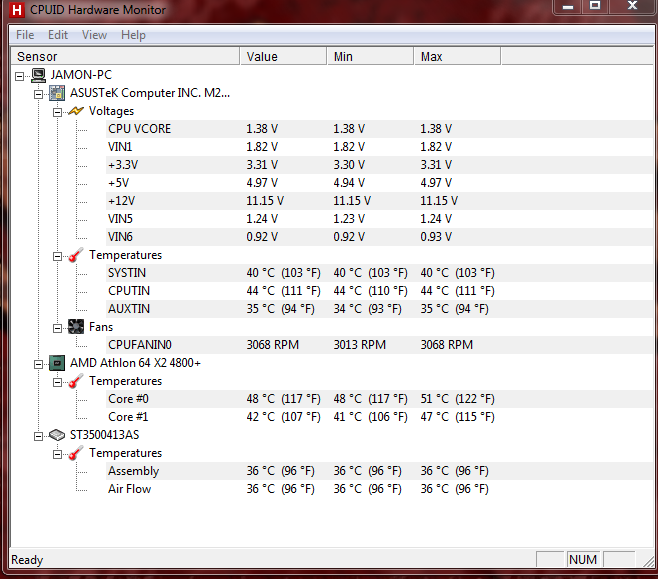Select the Assembly temperature row
This screenshot has height=579, width=658.
tap(380, 471)
